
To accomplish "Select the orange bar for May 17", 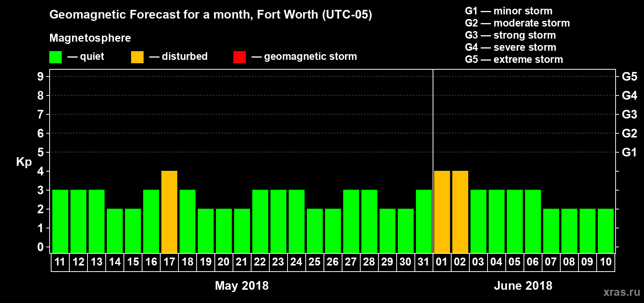I will click(169, 212).
